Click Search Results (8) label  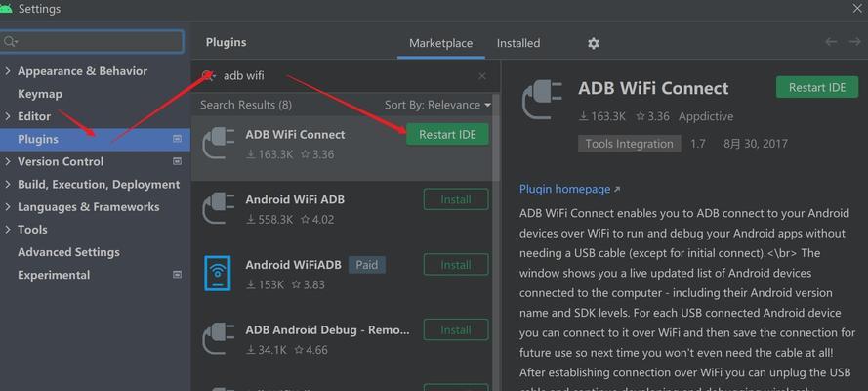point(246,105)
